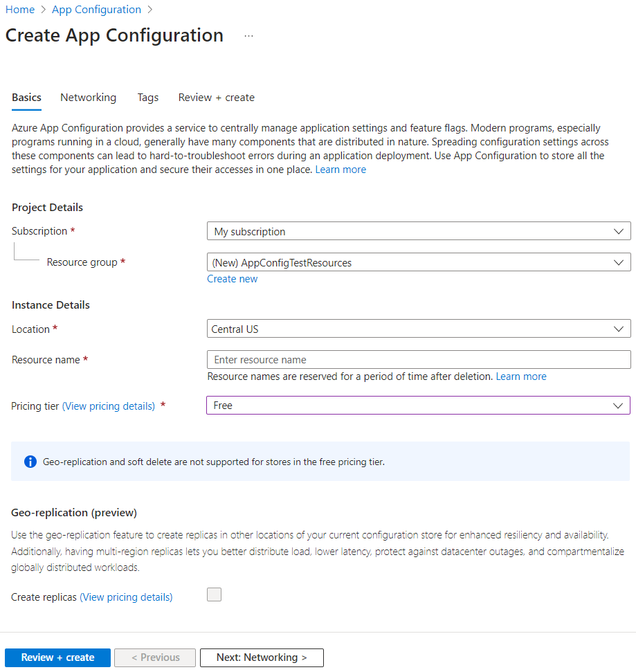Switch to the Networking tab
This screenshot has height=672, width=636.
88,98
